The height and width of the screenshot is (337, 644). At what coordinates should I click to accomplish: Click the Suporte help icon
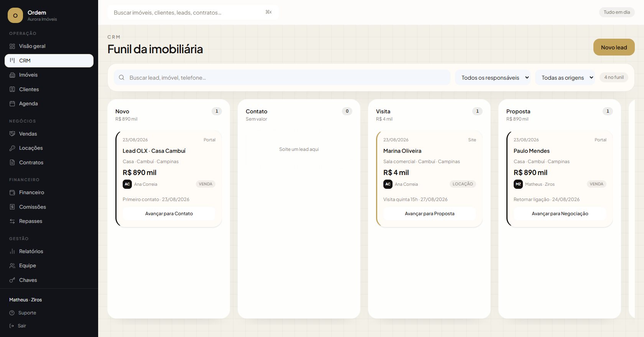coord(12,313)
